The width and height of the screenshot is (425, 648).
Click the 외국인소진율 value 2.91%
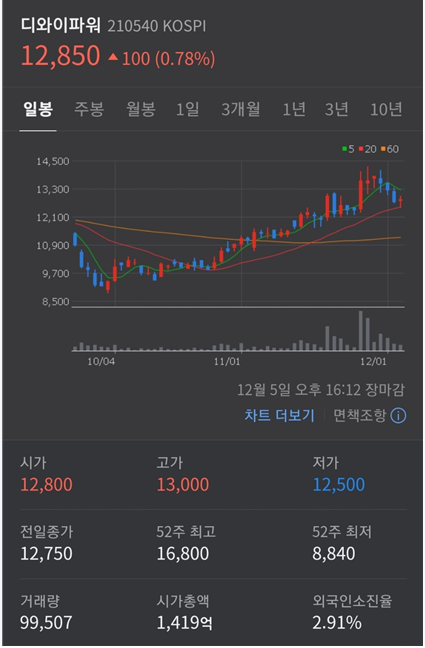pyautogui.click(x=337, y=622)
